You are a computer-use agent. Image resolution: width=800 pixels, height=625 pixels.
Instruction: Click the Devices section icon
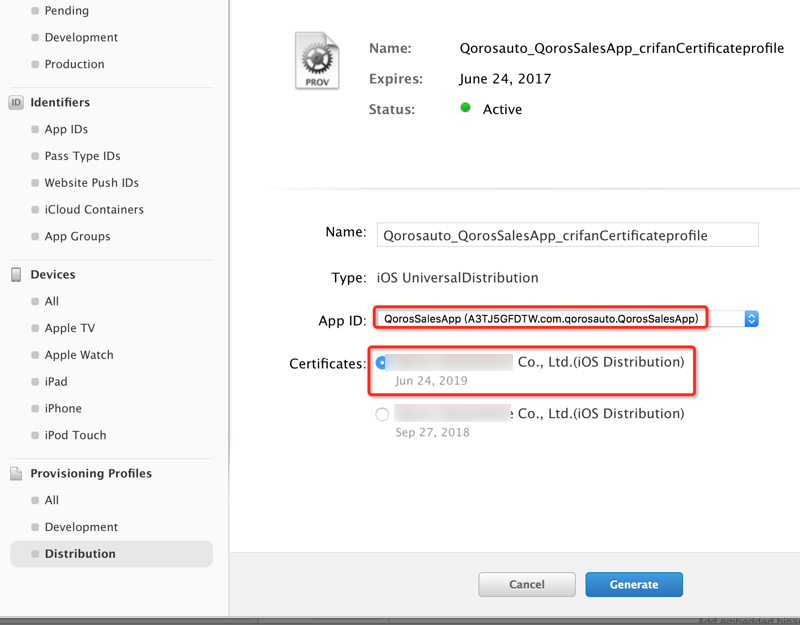click(x=16, y=274)
